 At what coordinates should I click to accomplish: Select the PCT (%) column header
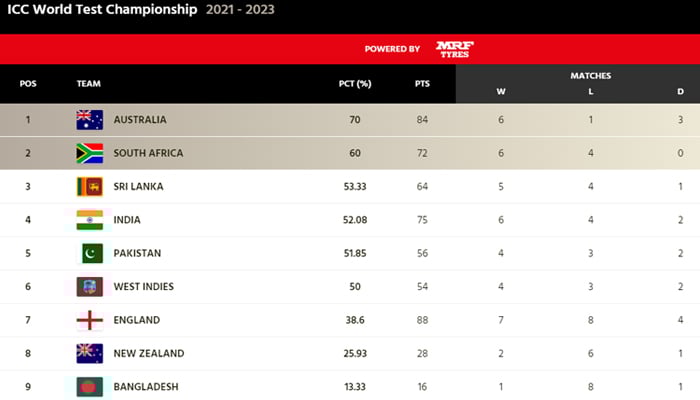pos(355,83)
